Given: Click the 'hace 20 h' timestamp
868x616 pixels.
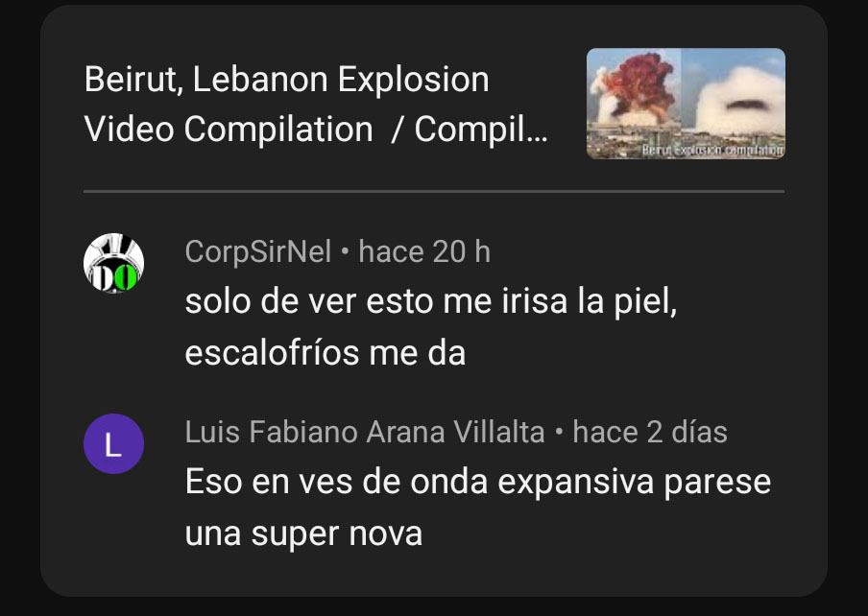Looking at the screenshot, I should 424,252.
